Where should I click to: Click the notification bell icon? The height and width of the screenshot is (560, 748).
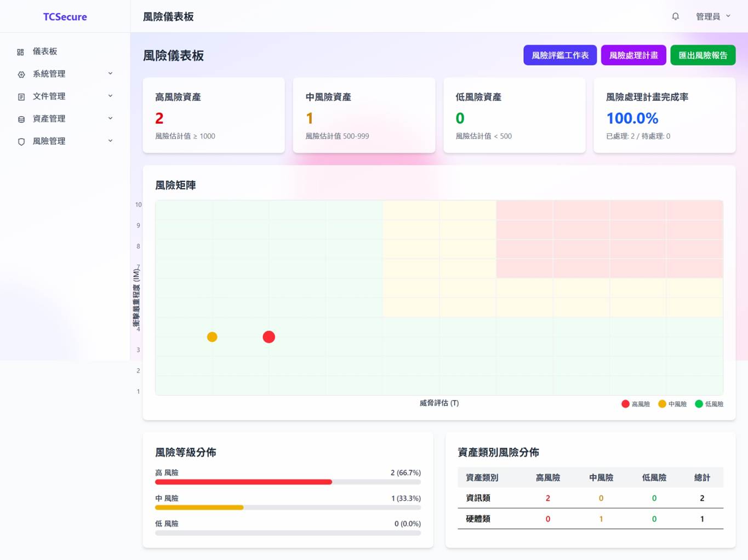pyautogui.click(x=675, y=16)
